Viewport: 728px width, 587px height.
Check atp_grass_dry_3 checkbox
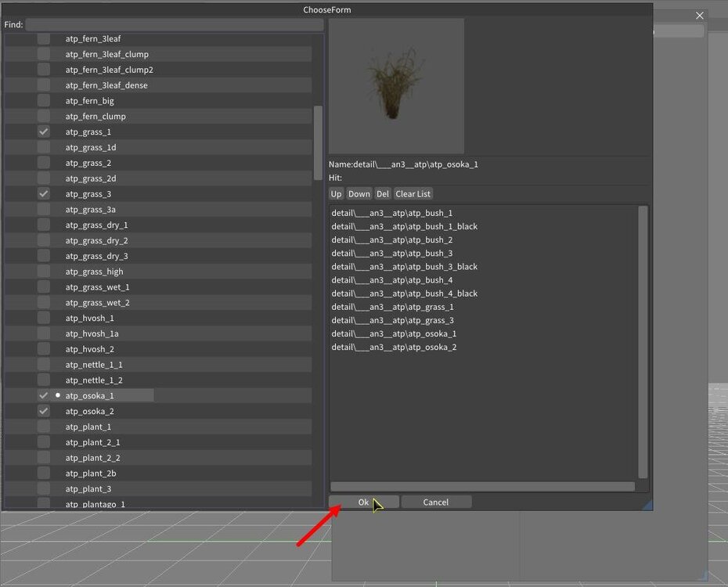point(44,256)
